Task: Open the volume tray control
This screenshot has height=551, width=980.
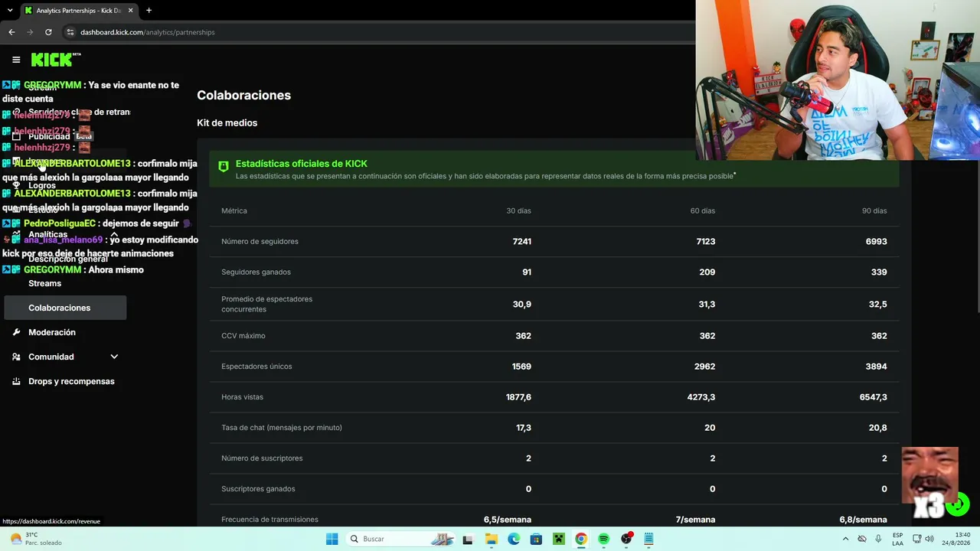Action: (x=929, y=539)
